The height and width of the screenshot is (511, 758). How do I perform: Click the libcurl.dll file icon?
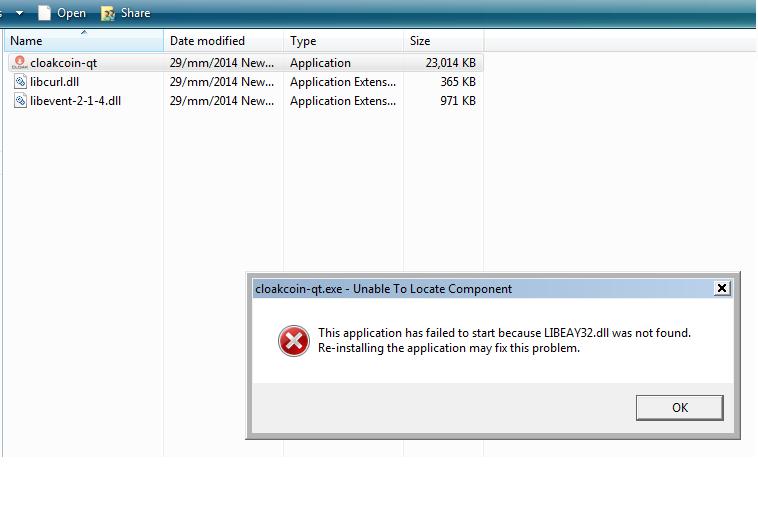(x=20, y=82)
